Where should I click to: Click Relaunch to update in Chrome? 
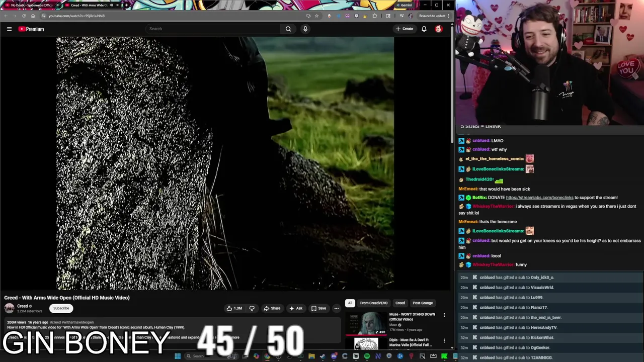pyautogui.click(x=433, y=16)
